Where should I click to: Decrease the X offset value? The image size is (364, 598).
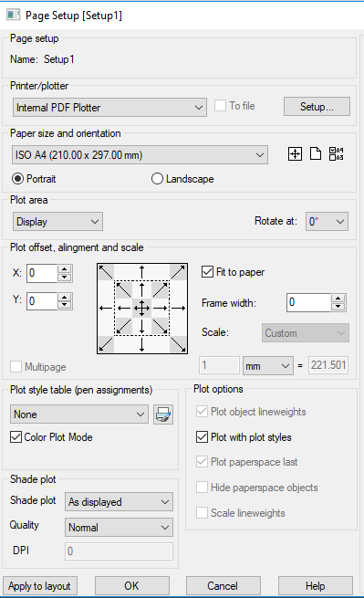coord(65,278)
